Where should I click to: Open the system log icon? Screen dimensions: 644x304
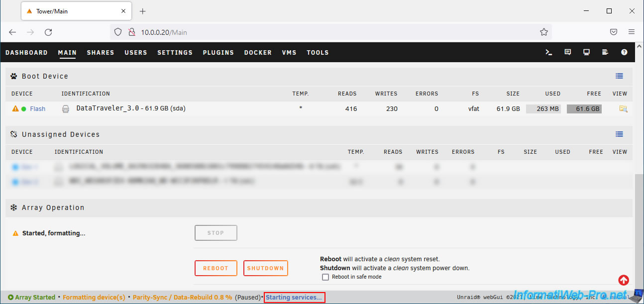coord(605,52)
